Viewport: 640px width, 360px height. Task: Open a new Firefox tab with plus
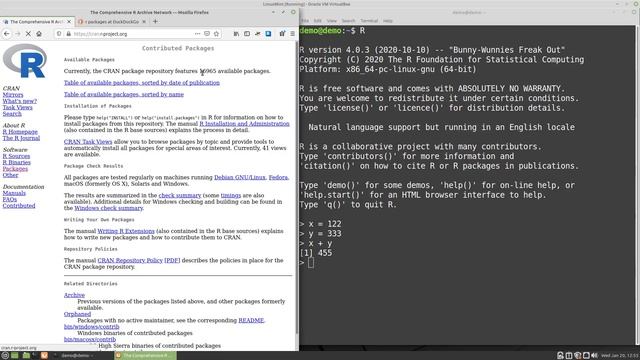[x=155, y=22]
